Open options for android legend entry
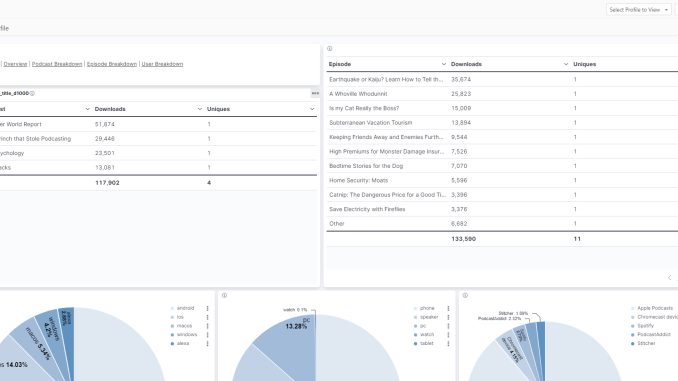678x381 pixels. 208,308
